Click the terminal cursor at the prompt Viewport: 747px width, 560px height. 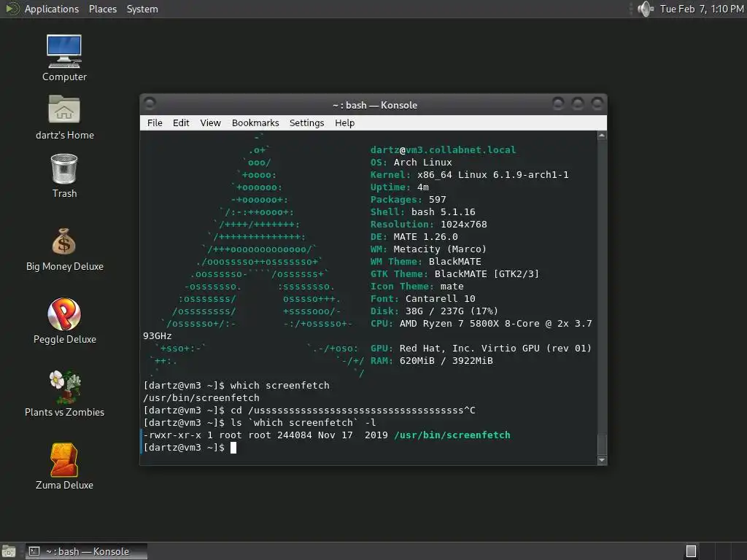tap(233, 448)
